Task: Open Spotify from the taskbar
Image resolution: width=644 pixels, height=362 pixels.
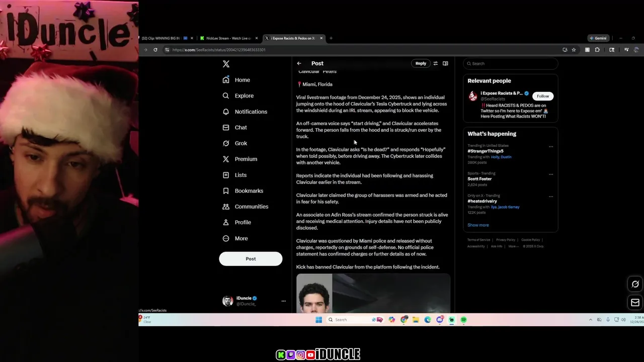Action: [463, 320]
